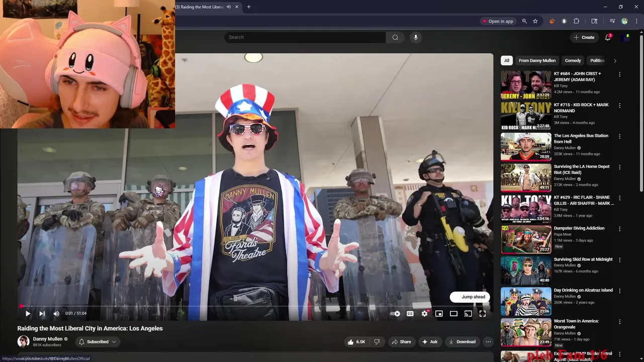Open the Extensions puzzle menu
644x362 pixels.
pos(577,21)
